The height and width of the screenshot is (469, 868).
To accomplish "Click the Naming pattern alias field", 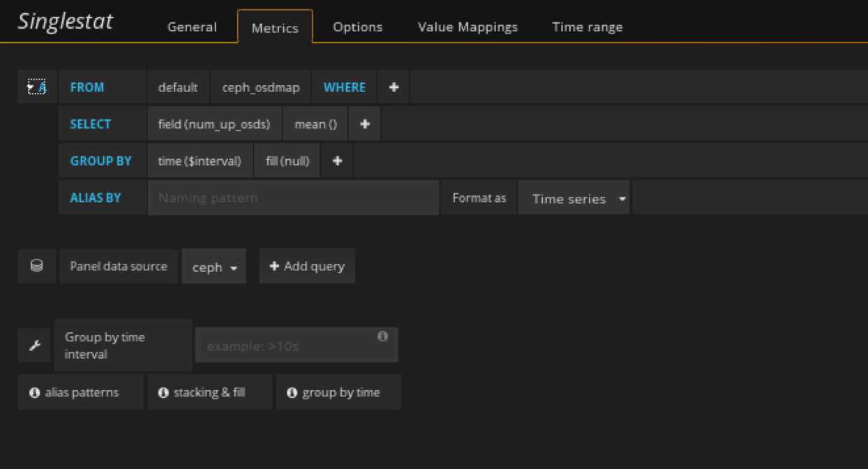I will pos(293,198).
